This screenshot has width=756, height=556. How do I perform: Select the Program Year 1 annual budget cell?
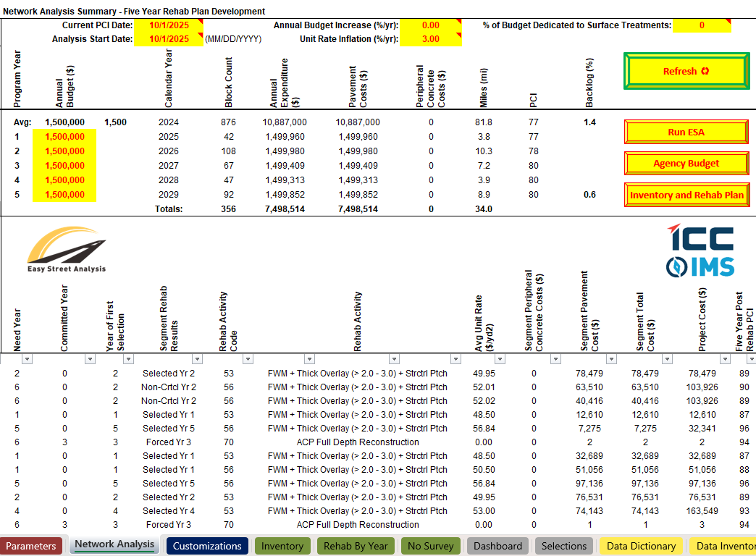coord(64,137)
